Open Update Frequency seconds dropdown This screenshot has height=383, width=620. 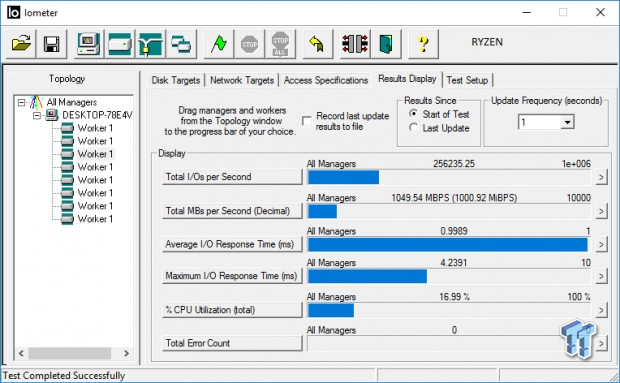pos(567,122)
